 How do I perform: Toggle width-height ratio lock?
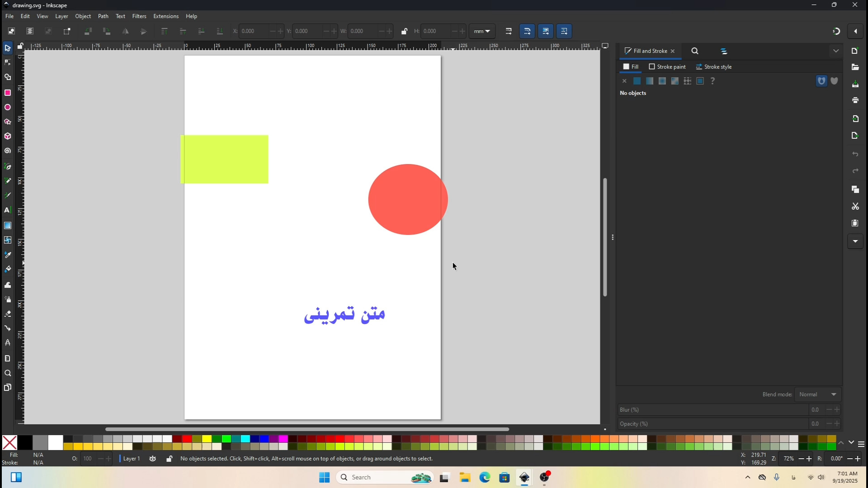click(x=404, y=31)
